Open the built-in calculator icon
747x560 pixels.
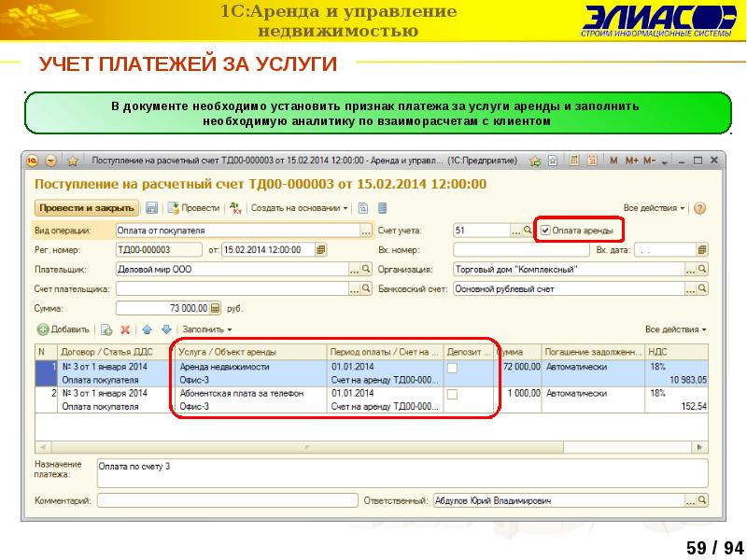(x=574, y=160)
